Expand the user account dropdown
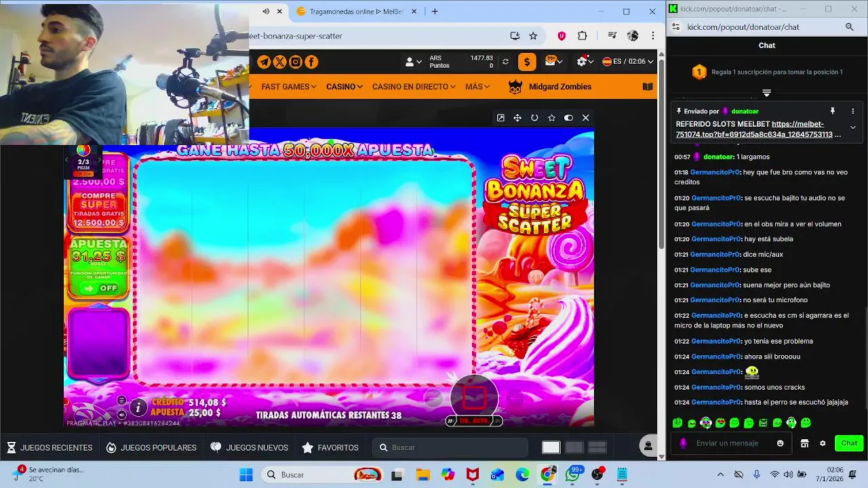Viewport: 868px width, 488px height. click(x=413, y=62)
